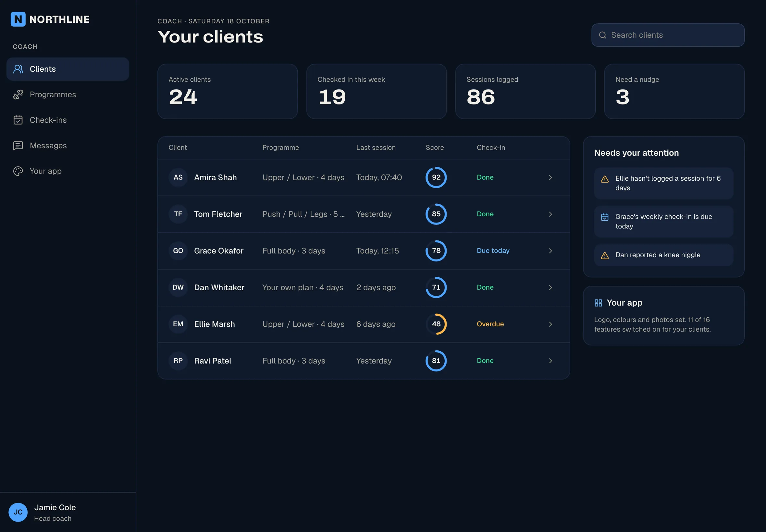
Task: Open the Your app sidebar item
Action: (68, 171)
